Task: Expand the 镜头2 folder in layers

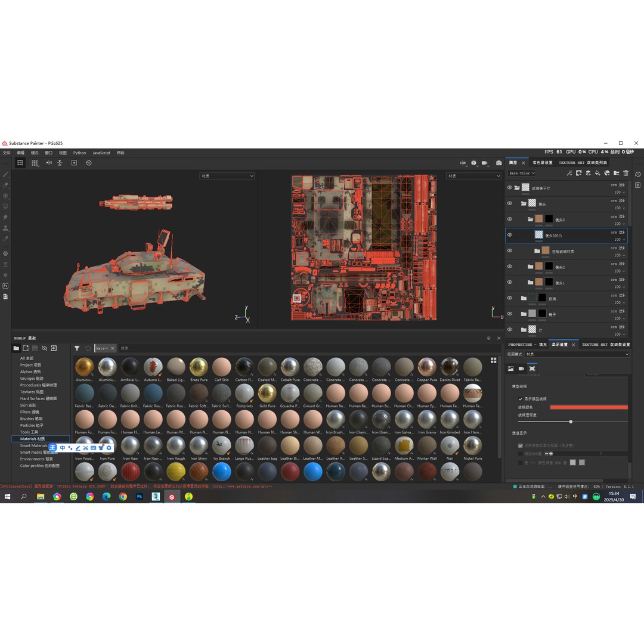Action: pyautogui.click(x=530, y=267)
